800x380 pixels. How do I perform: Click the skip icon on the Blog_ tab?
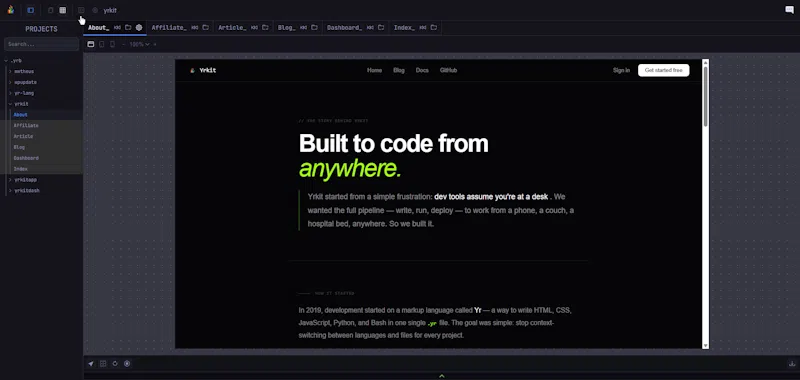coord(304,28)
